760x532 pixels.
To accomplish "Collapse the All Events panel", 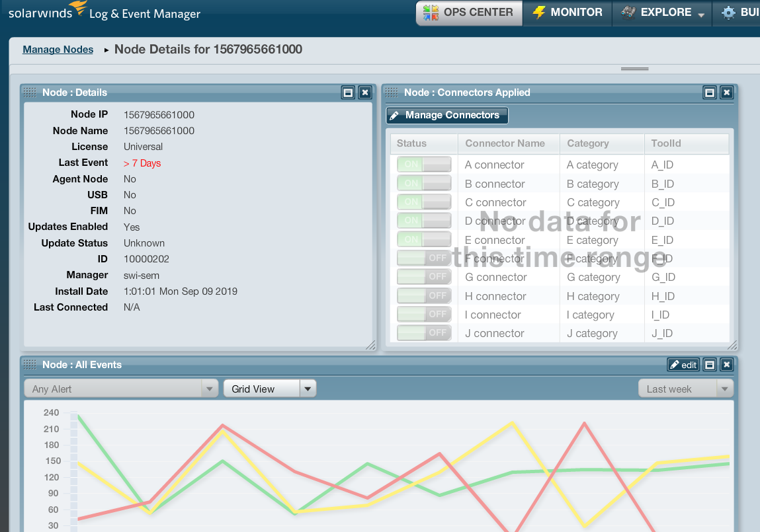I will click(x=710, y=365).
